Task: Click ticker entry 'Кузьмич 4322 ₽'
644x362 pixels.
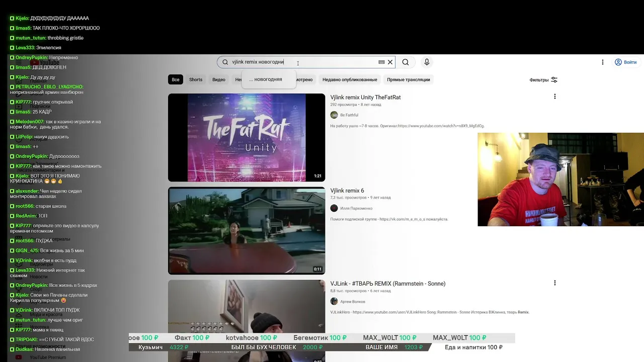Action: [163, 347]
